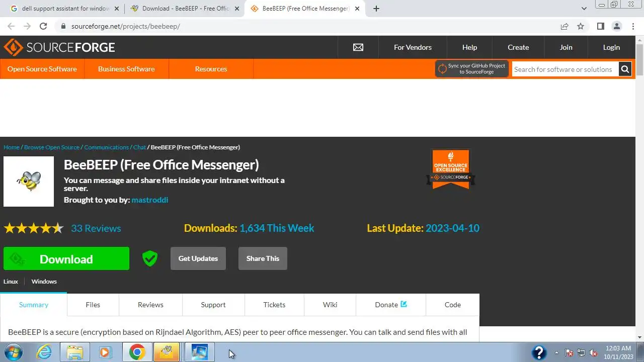Open the Files tab
This screenshot has height=362, width=644.
click(x=93, y=305)
